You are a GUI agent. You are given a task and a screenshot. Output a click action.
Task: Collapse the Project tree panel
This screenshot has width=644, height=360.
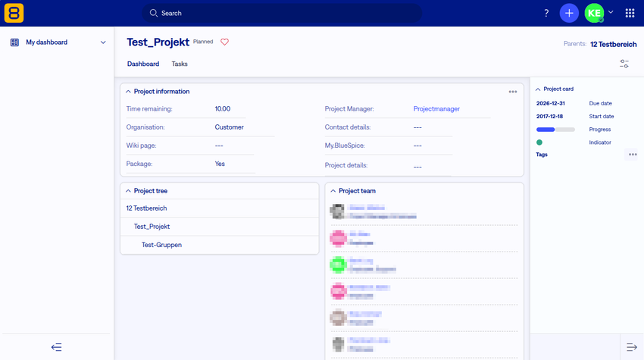(x=128, y=191)
